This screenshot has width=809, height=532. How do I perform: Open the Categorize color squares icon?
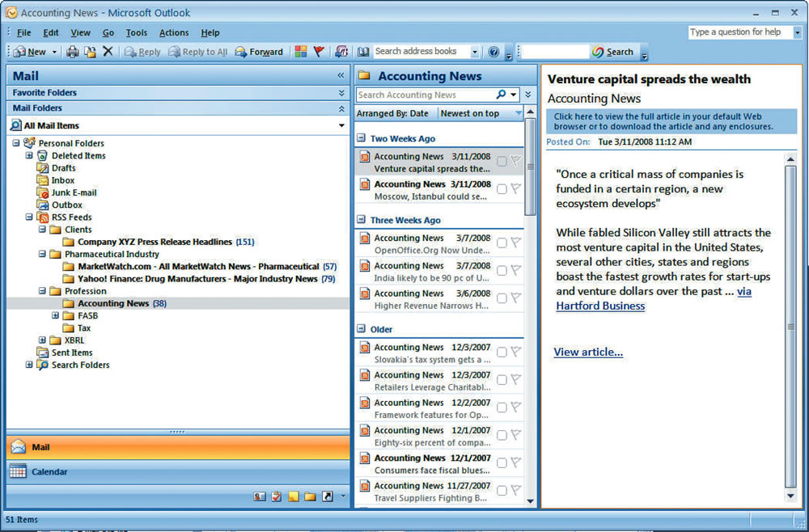tap(301, 52)
